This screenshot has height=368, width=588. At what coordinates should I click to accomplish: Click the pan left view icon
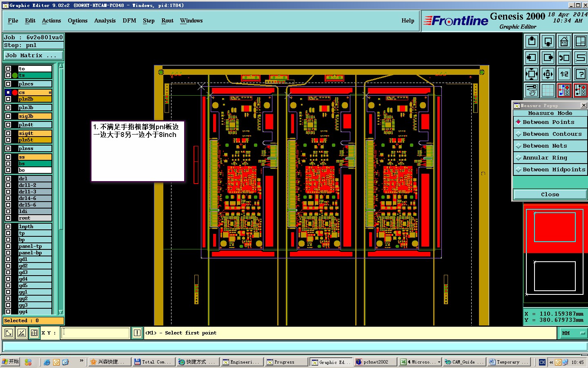[x=532, y=58]
